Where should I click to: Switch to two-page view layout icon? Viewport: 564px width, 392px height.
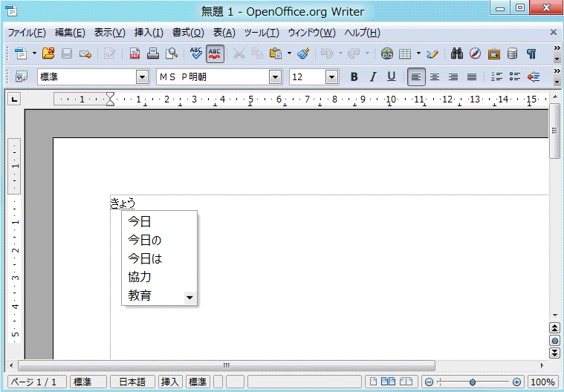388,381
